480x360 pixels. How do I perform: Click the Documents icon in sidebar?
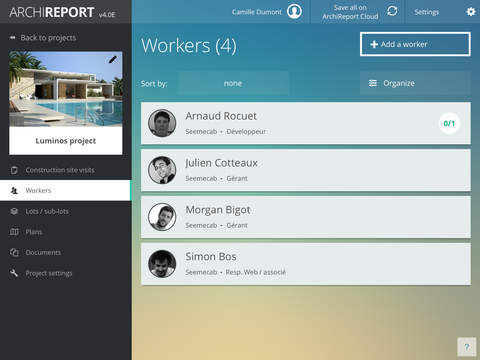pyautogui.click(x=14, y=252)
